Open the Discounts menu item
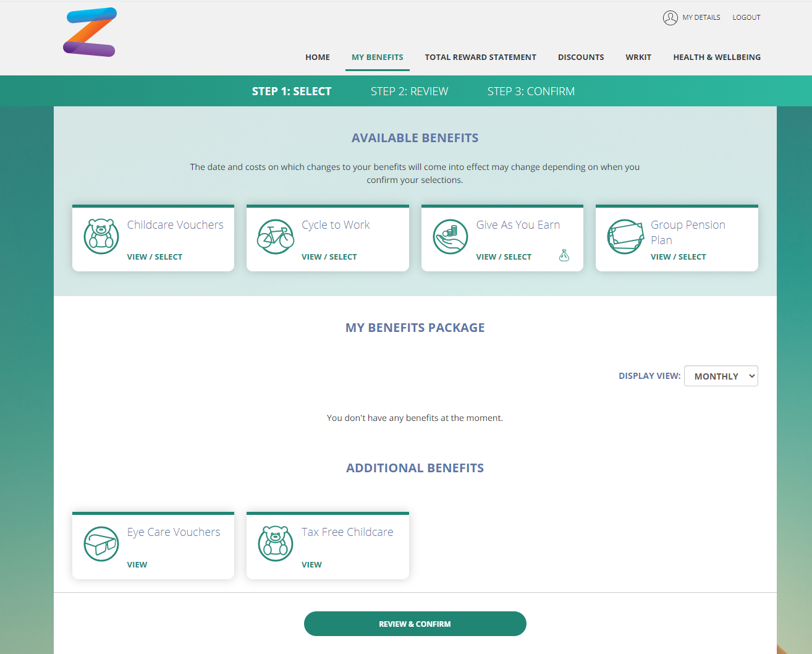The width and height of the screenshot is (812, 654). click(581, 57)
